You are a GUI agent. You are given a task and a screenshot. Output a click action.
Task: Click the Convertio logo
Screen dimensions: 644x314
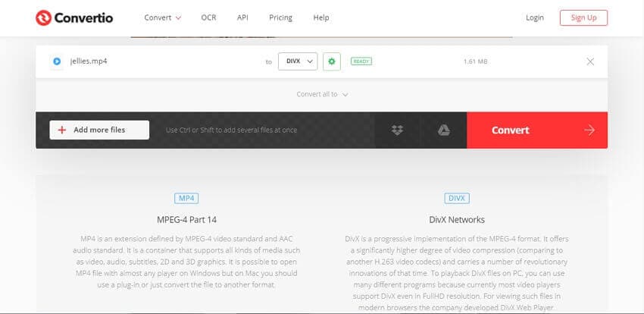click(x=74, y=17)
